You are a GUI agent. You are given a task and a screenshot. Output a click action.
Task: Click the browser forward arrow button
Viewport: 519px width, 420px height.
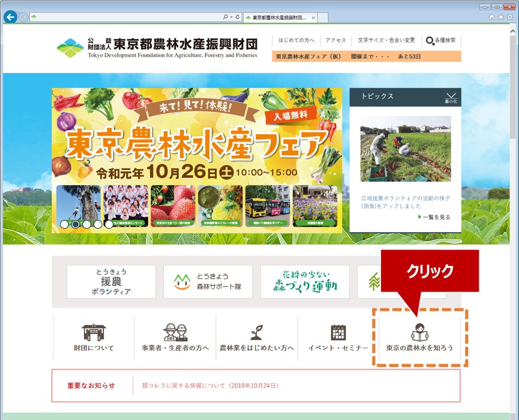(23, 17)
